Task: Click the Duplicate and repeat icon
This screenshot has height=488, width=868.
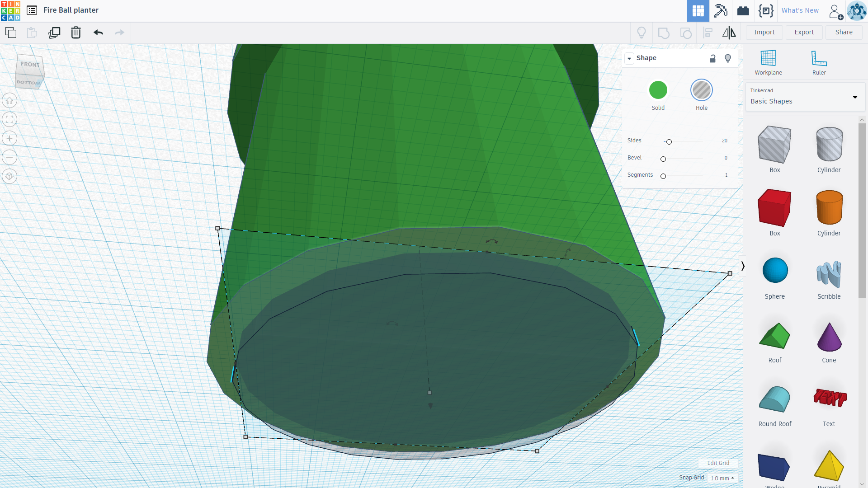Action: coord(54,33)
